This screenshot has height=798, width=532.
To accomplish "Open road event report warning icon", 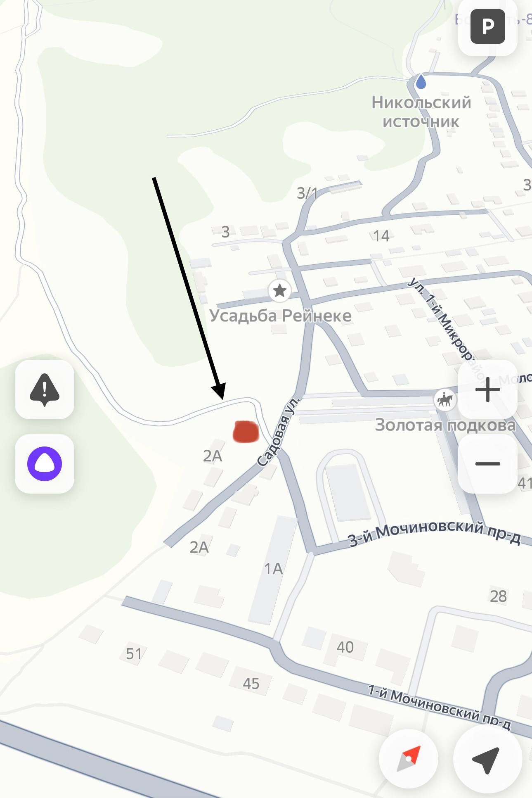I will coord(45,389).
